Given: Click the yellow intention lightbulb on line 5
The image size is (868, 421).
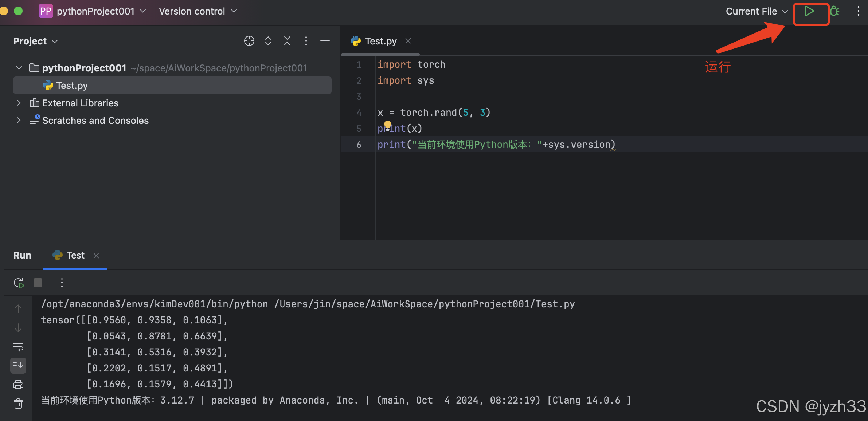Looking at the screenshot, I should (x=388, y=124).
